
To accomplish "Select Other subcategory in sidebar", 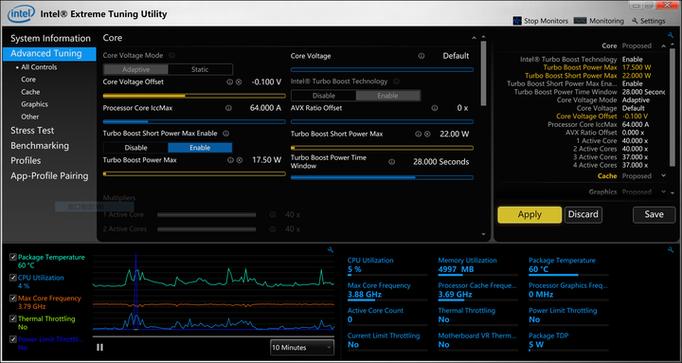I will [x=30, y=117].
